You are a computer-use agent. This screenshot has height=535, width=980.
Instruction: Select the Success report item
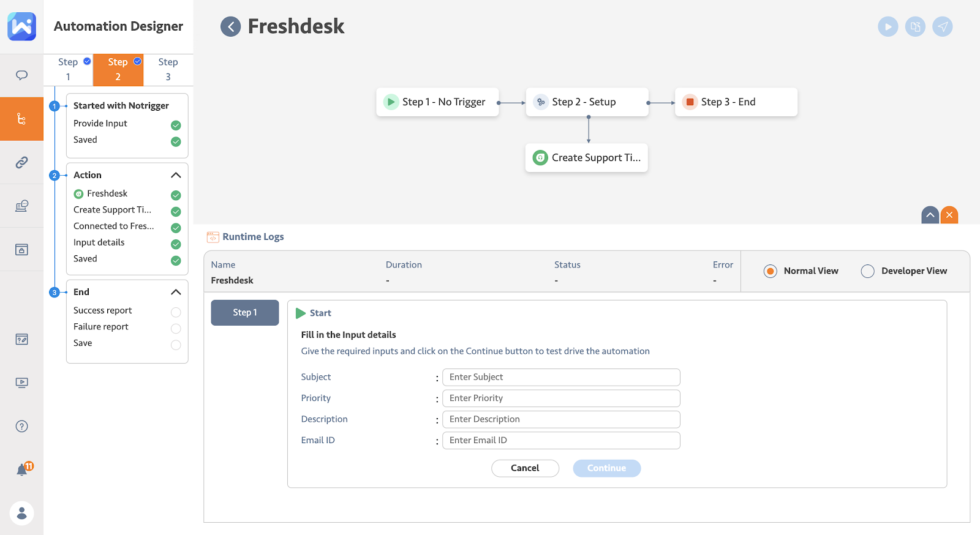pos(103,310)
